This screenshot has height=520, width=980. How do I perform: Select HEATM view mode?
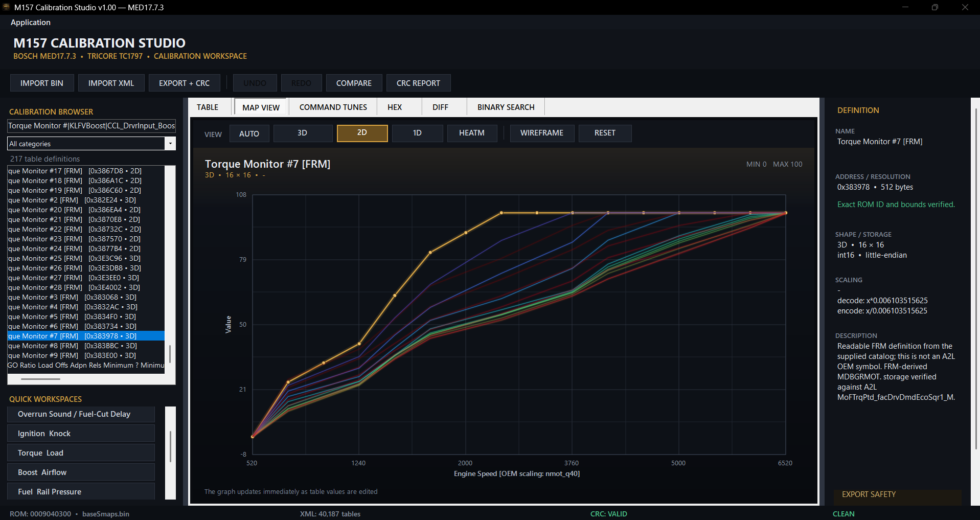pos(472,133)
